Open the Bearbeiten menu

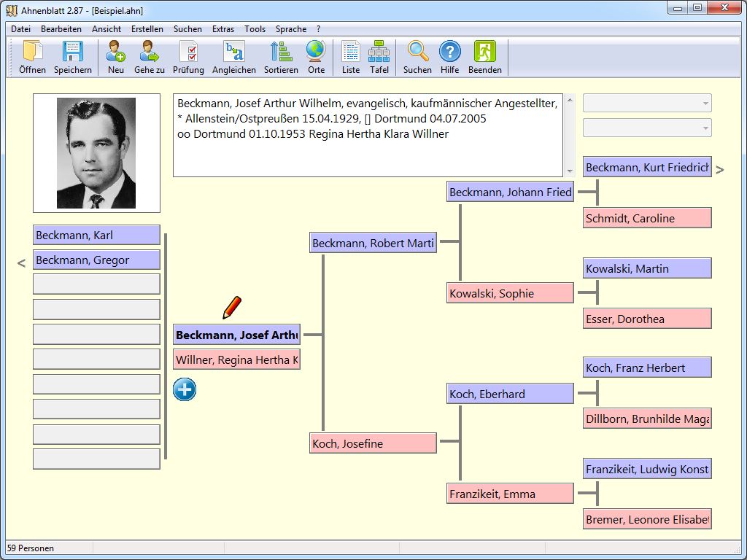[61, 29]
